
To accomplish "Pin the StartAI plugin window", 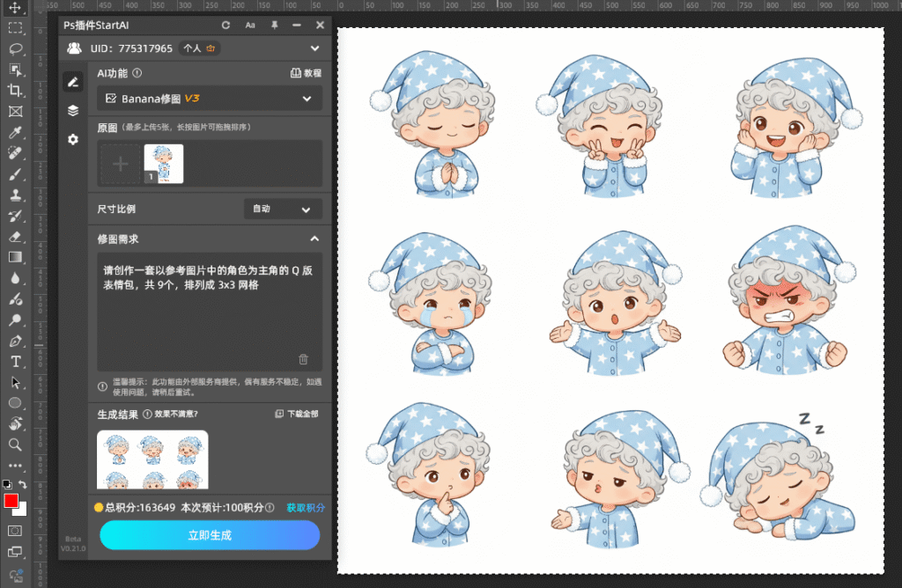I will 274,26.
